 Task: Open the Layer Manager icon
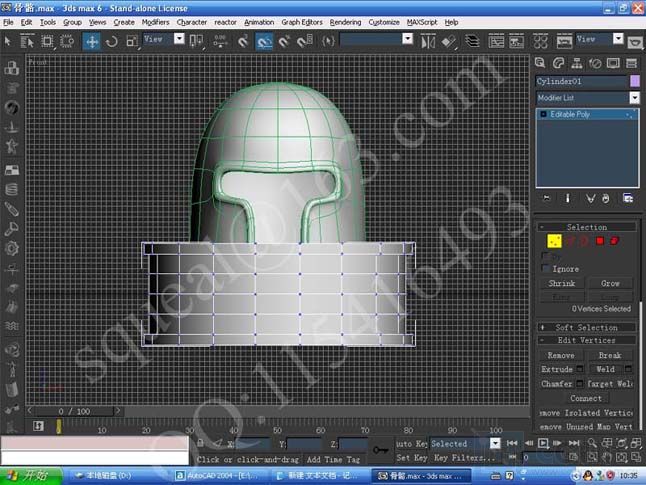point(472,41)
